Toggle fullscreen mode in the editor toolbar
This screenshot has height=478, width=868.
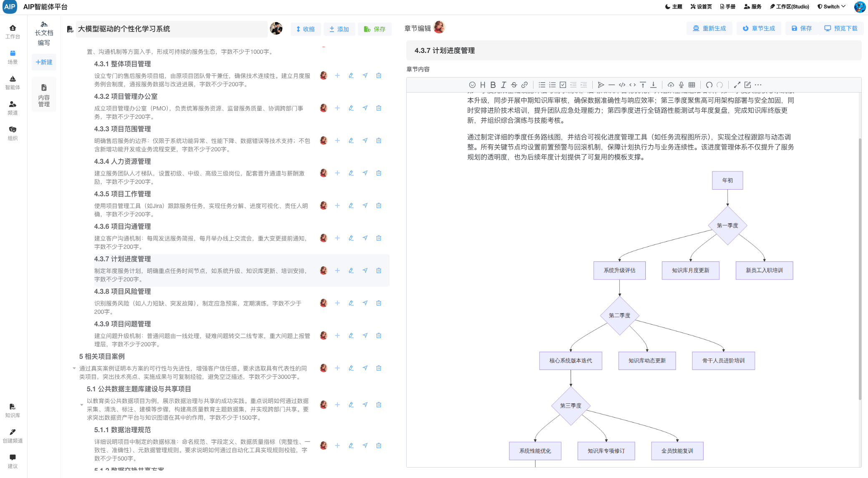737,85
